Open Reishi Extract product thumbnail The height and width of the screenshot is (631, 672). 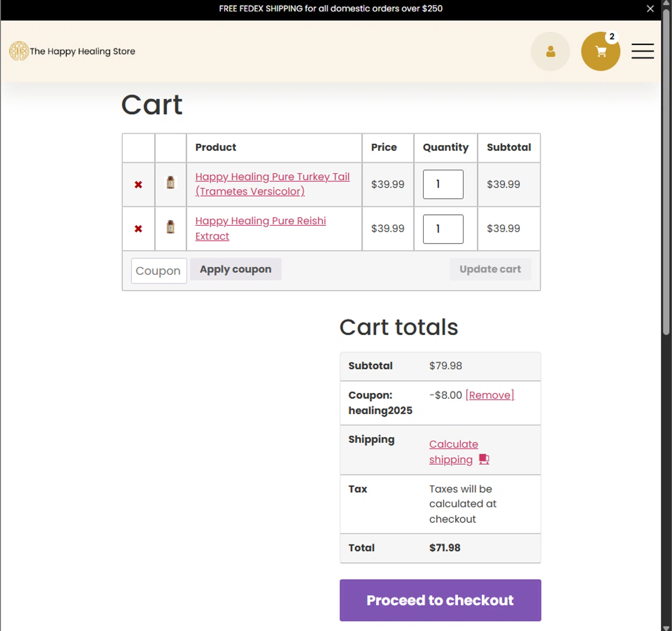[171, 227]
